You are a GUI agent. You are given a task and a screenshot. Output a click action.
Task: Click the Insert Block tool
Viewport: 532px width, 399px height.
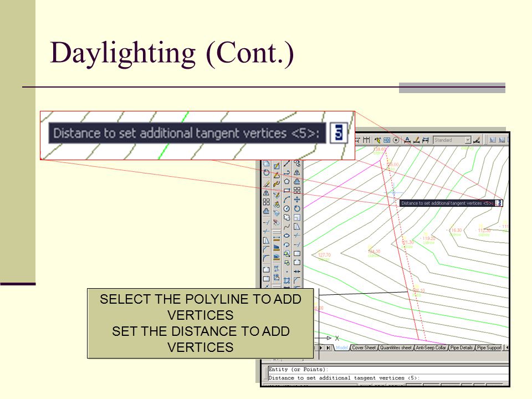coord(287,253)
